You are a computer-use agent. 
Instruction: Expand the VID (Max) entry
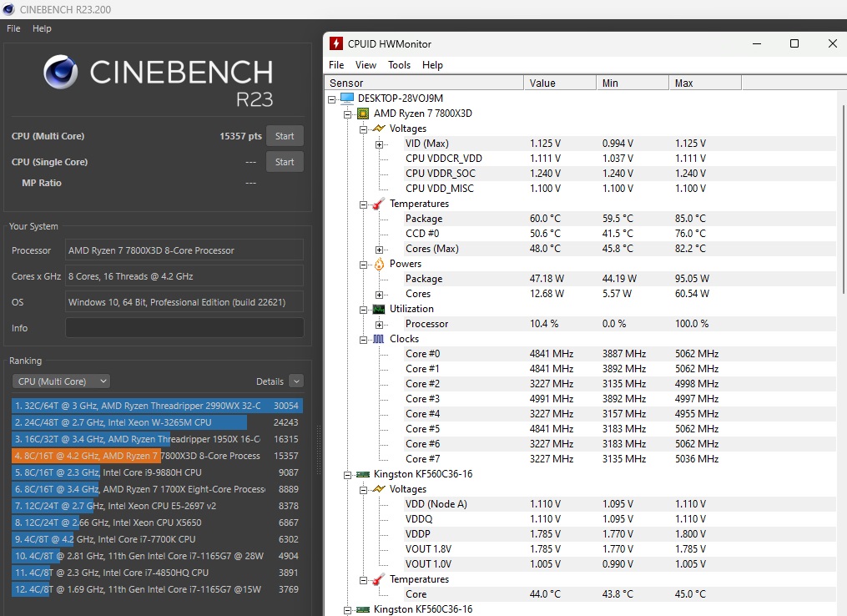click(379, 144)
